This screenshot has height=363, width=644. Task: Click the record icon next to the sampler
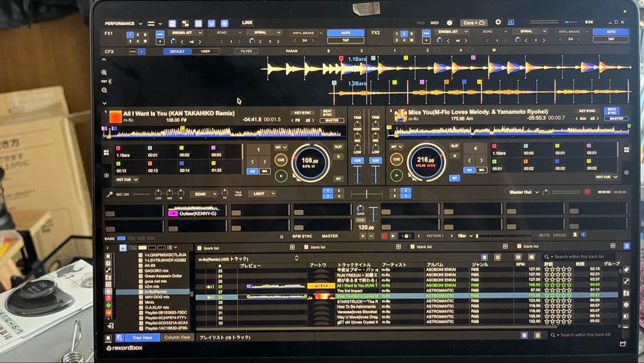[x=384, y=236]
